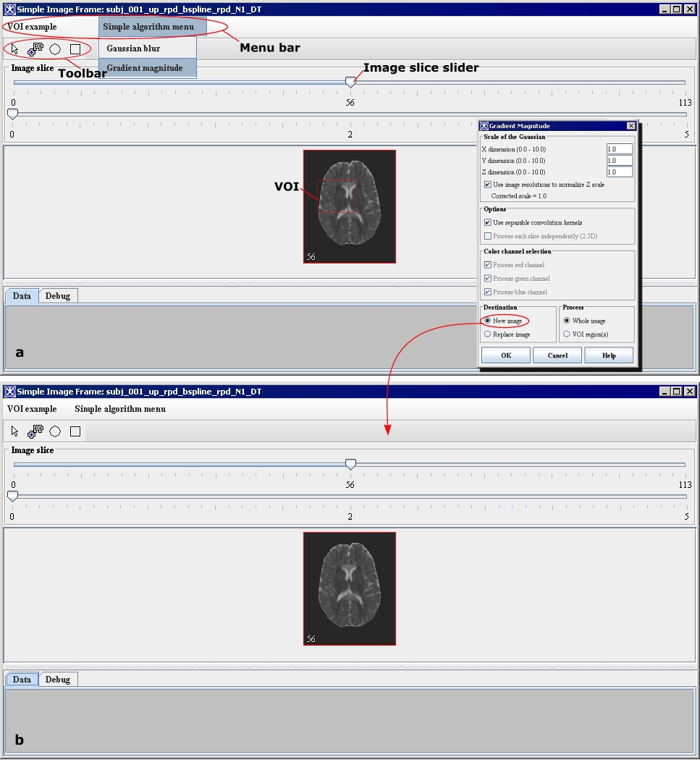This screenshot has height=760, width=700.
Task: Pick the rectangle VOI tool in frame a
Action: click(75, 49)
